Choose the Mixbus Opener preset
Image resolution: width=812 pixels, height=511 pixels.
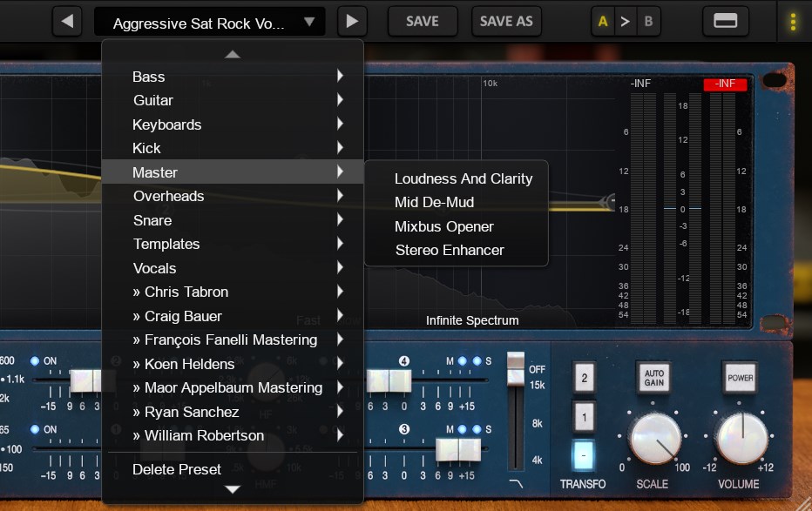point(444,226)
